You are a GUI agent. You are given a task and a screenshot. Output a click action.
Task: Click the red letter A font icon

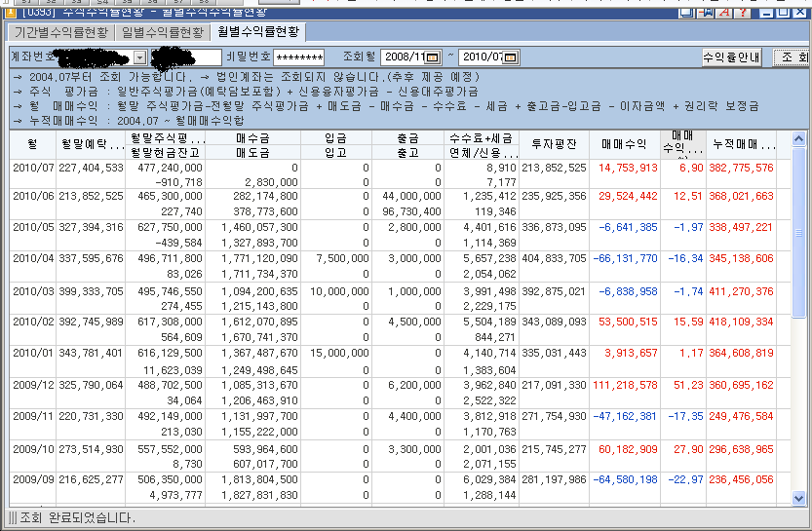724,13
